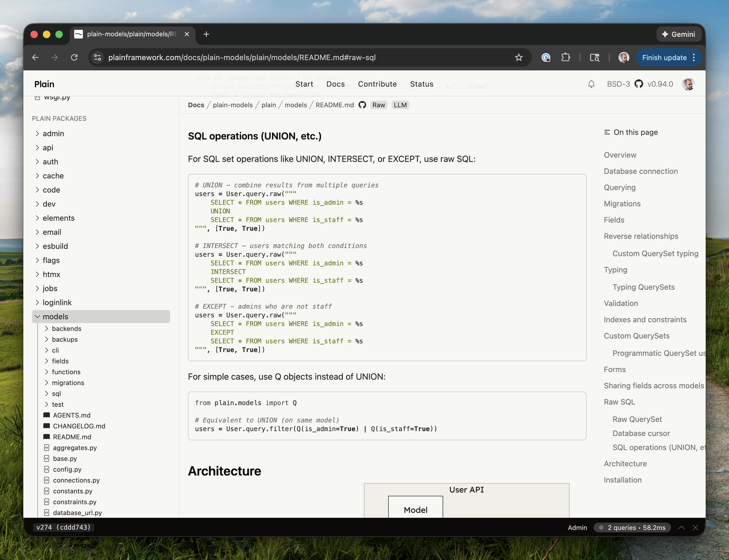Screen dimensions: 729x560
Task: Reload the page
Action: (x=74, y=58)
